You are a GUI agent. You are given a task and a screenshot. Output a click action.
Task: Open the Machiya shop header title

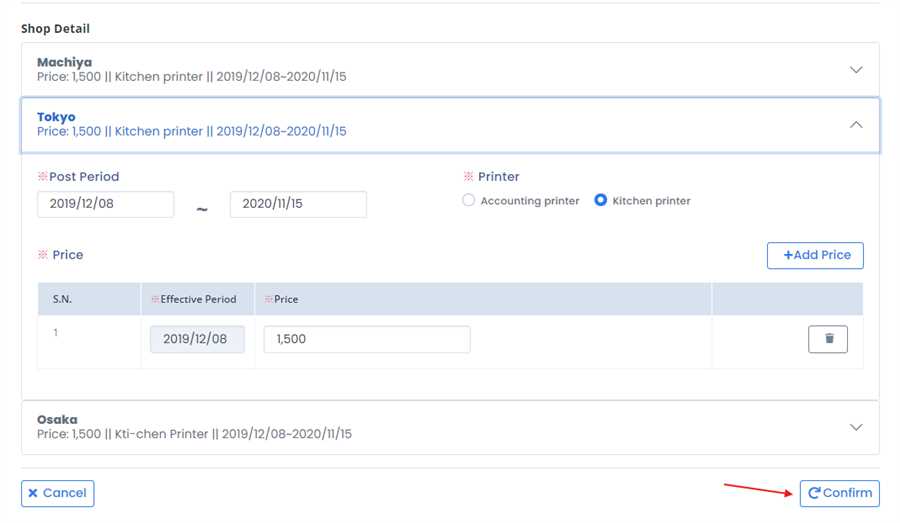pos(64,62)
